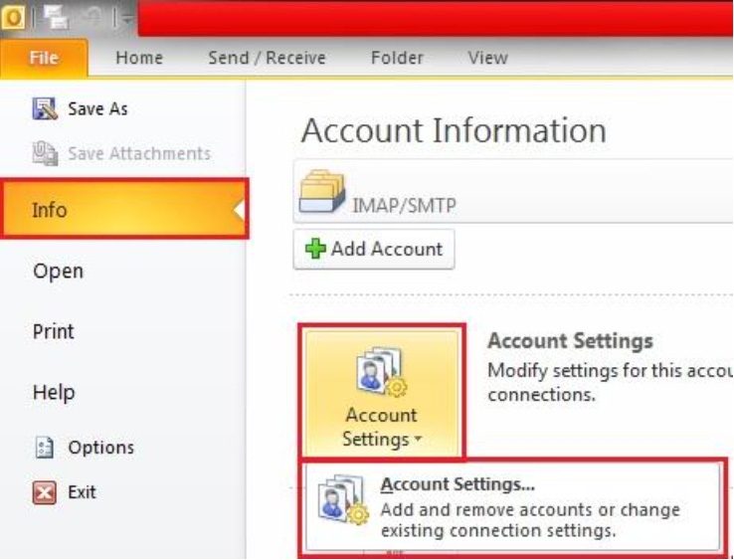This screenshot has height=560, width=734.
Task: Click the icon beside Account Settings... menu entry
Action: point(342,499)
